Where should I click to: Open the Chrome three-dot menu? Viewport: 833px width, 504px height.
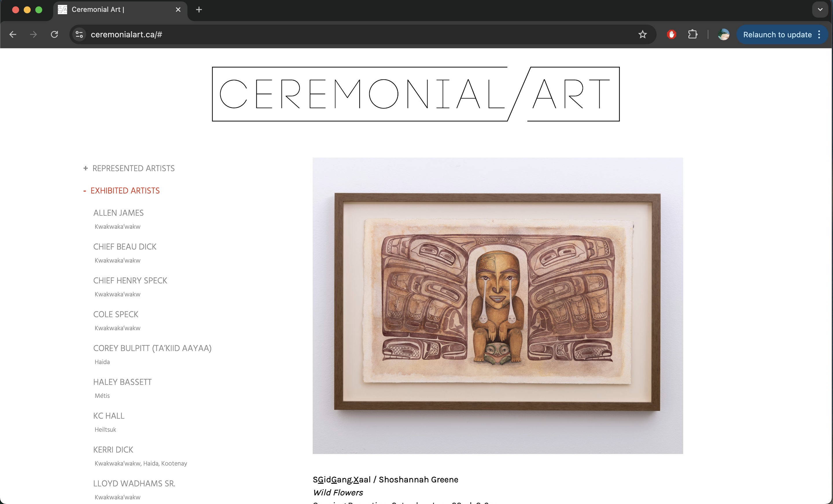pos(819,34)
